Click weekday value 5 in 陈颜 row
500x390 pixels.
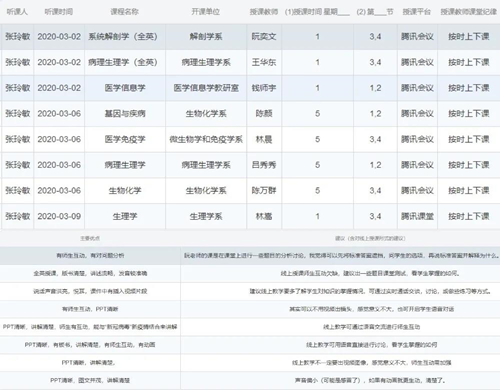point(317,114)
